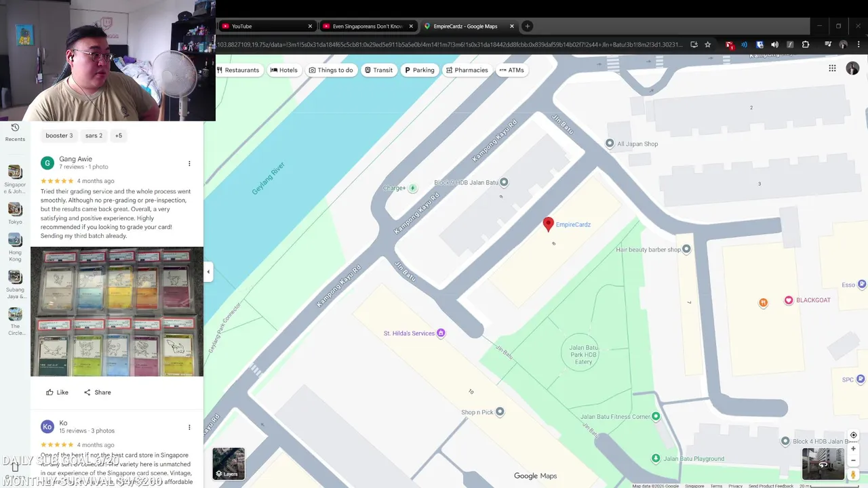Open media control playlist icon
868x488 pixels.
(828, 45)
